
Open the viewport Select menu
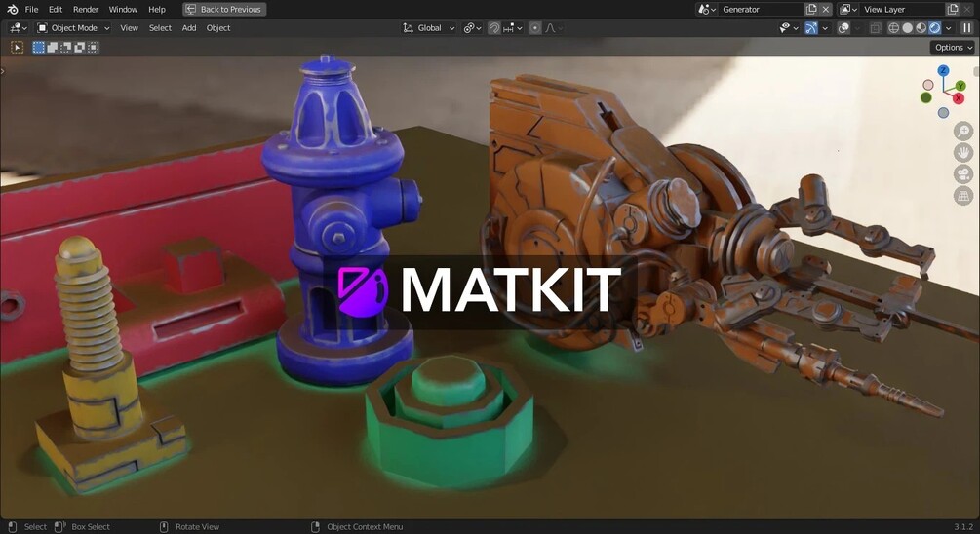(160, 28)
